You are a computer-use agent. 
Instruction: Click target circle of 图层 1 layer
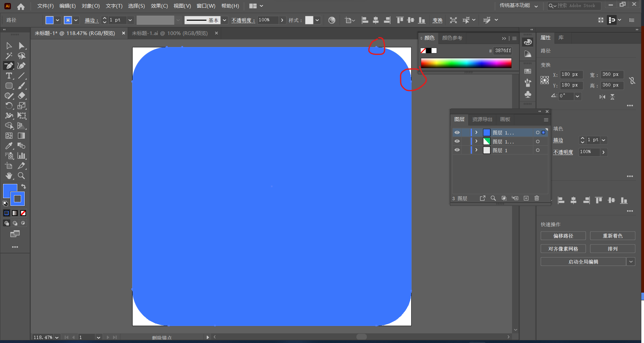pyautogui.click(x=538, y=150)
